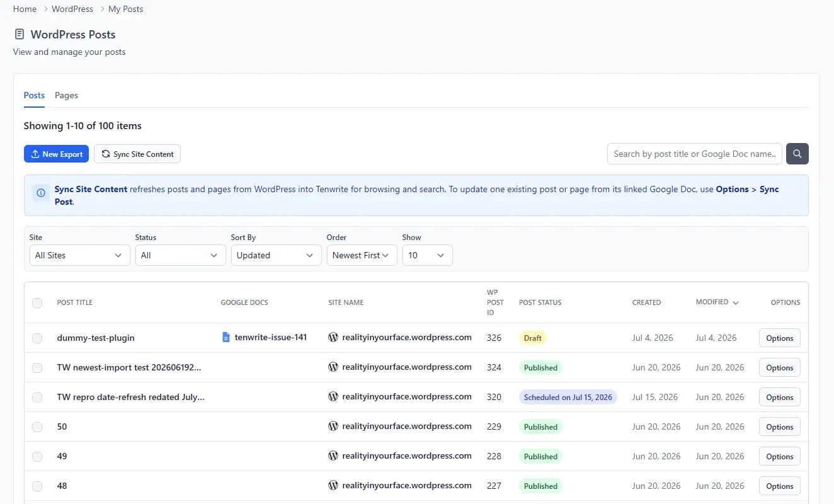Click the TW repro date-refresh post title

[x=131, y=397]
